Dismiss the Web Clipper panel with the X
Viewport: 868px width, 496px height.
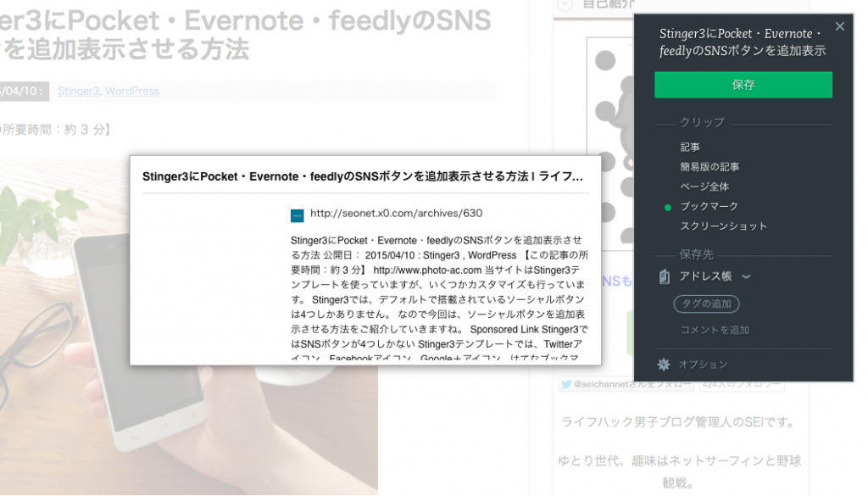pos(840,26)
